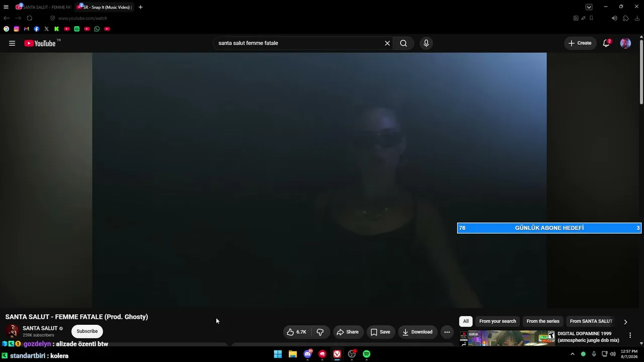Open the browser downloads panel
Screen dimensions: 644x362
637,18
